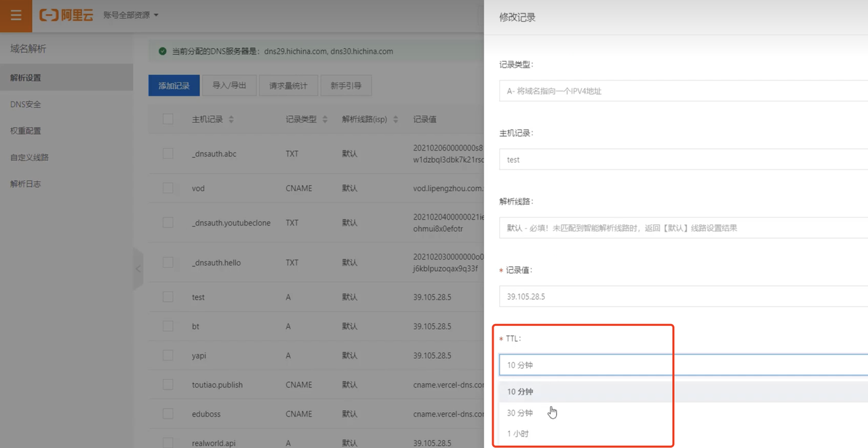This screenshot has height=448, width=868.
Task: Toggle the select-all header checkbox
Action: tap(168, 119)
